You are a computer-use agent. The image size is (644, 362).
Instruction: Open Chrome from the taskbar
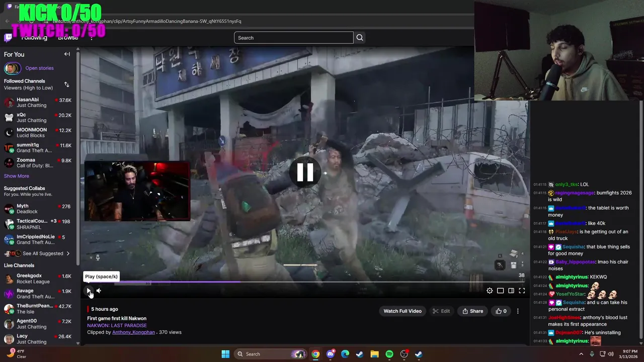[315, 354]
